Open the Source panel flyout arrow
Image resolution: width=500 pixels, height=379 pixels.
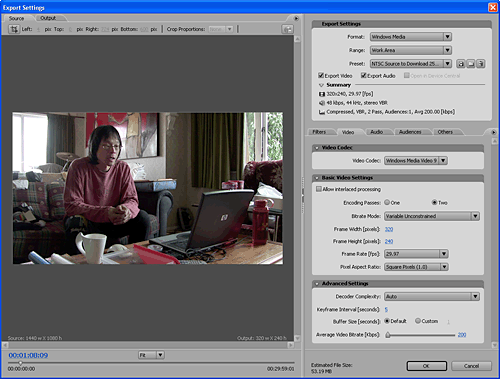click(x=296, y=18)
